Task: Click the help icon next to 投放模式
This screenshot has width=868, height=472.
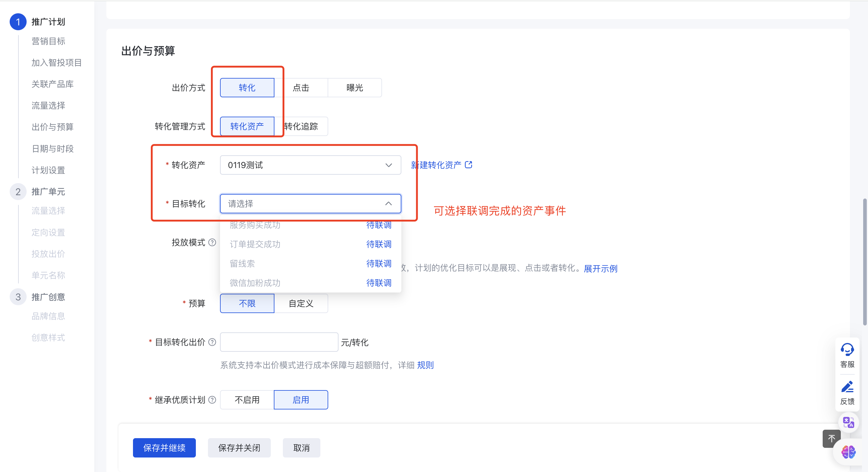Action: (212, 242)
